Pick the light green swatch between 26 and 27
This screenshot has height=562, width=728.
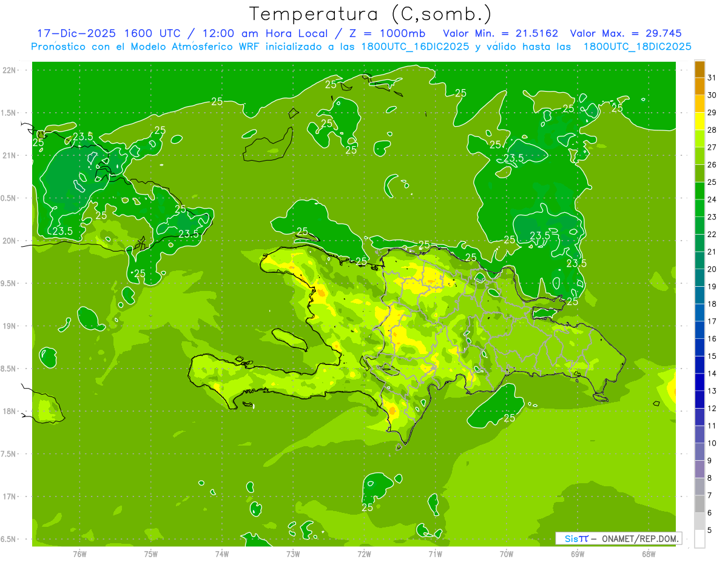click(699, 156)
